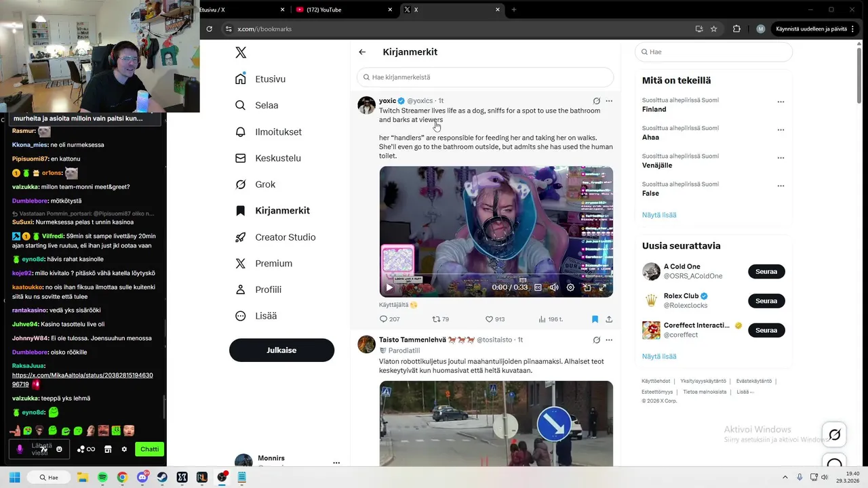Screen dimensions: 868x488
Task: Open RaksaJuua's x.com status link
Action: 83,380
